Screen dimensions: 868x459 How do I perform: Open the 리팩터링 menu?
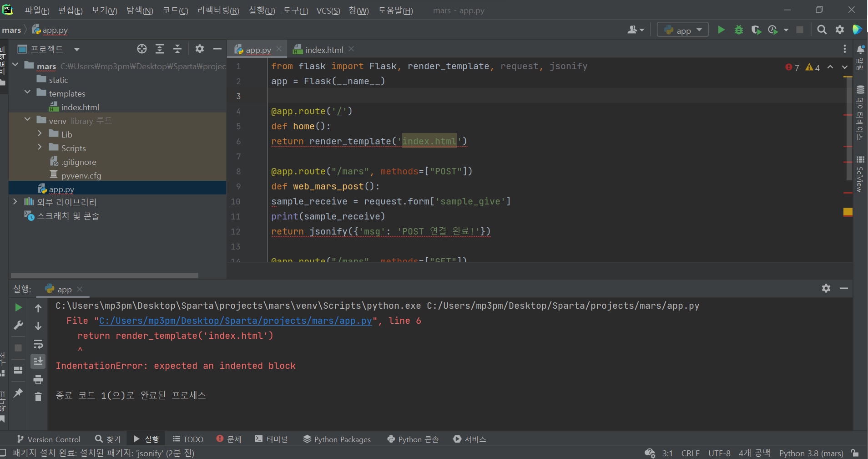coord(218,10)
